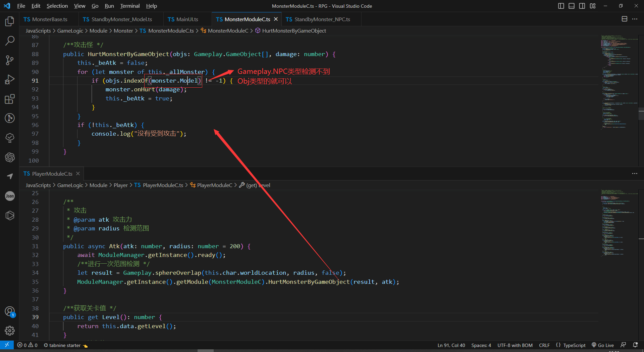644x352 pixels.
Task: Switch to MainUI.ts tab
Action: (x=188, y=19)
